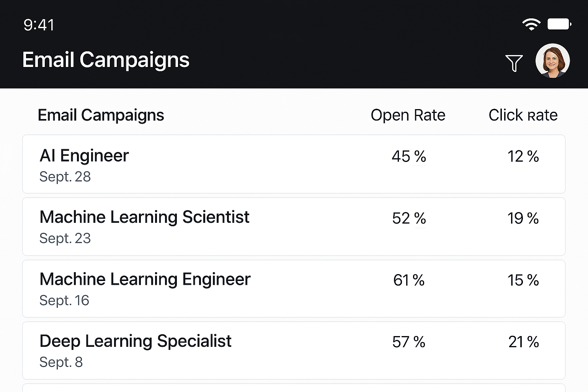The width and height of the screenshot is (588, 392).
Task: Select the 61 % open rate value
Action: point(409,280)
